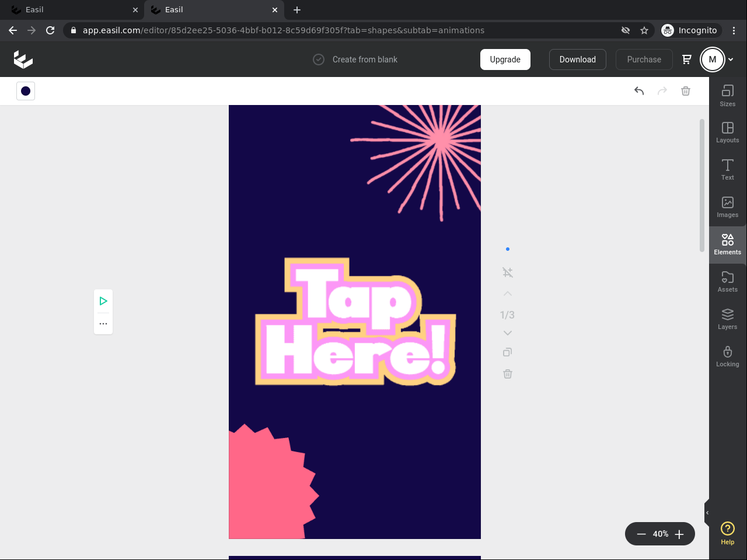Click the canvas vertical scrollbar
This screenshot has height=560, width=747.
pyautogui.click(x=702, y=185)
